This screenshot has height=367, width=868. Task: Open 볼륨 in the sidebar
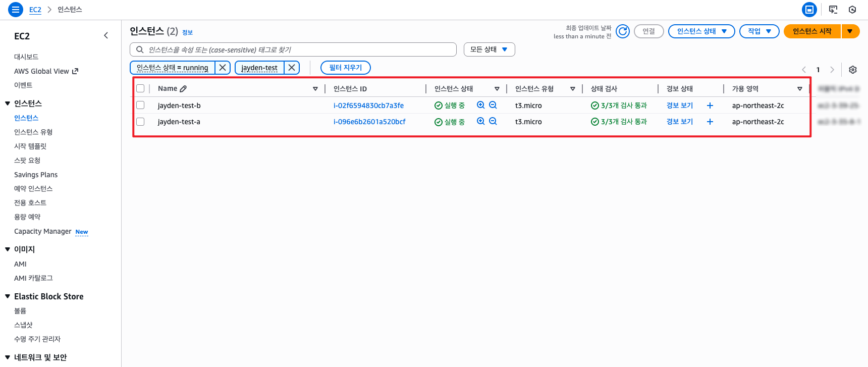coord(20,311)
